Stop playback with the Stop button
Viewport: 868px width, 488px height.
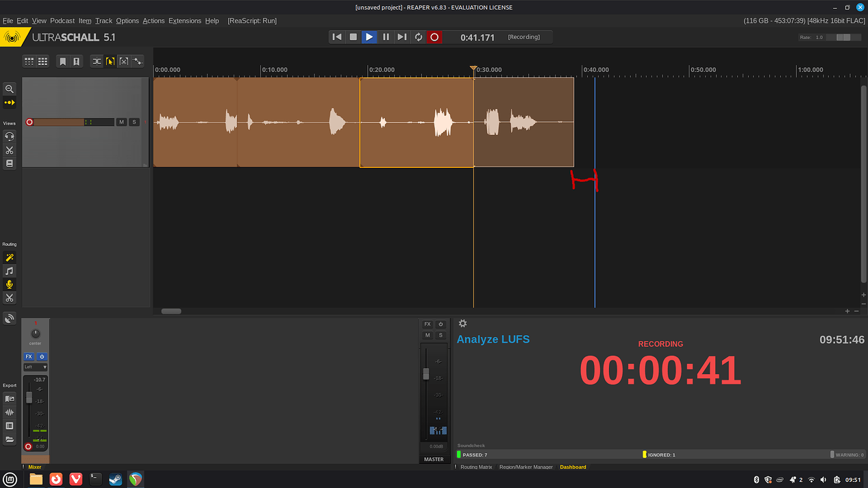click(x=353, y=37)
